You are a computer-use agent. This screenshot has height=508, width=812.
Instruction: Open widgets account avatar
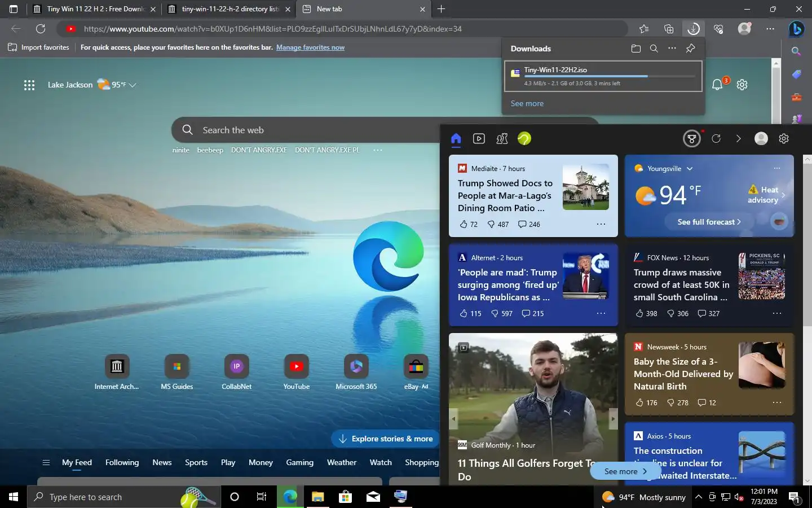point(761,139)
